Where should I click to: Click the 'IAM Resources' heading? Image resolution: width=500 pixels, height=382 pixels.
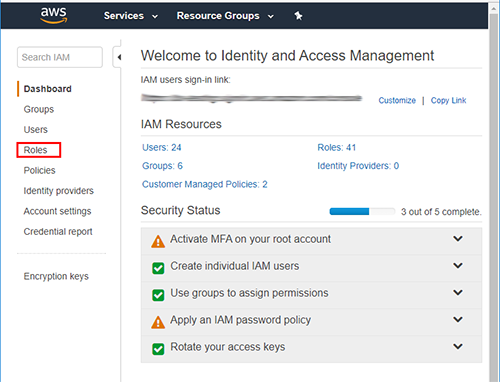point(181,124)
